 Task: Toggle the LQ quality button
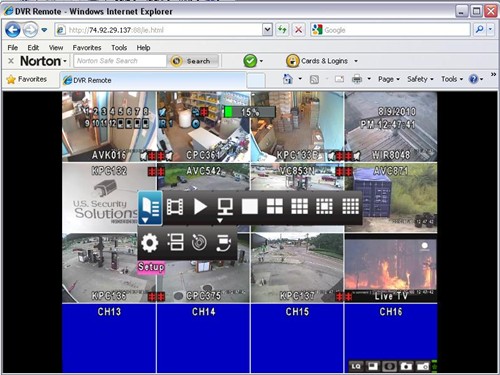tap(356, 366)
